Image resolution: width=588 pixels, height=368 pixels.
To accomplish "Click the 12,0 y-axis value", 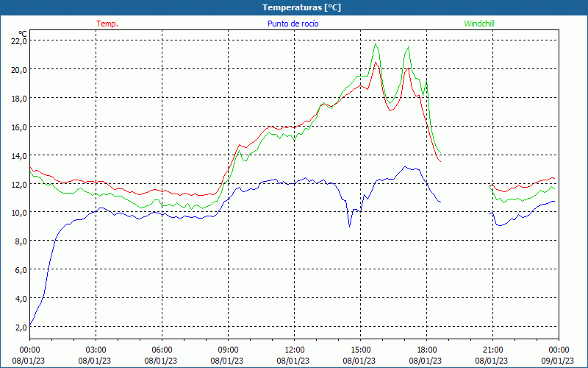I will coord(19,184).
